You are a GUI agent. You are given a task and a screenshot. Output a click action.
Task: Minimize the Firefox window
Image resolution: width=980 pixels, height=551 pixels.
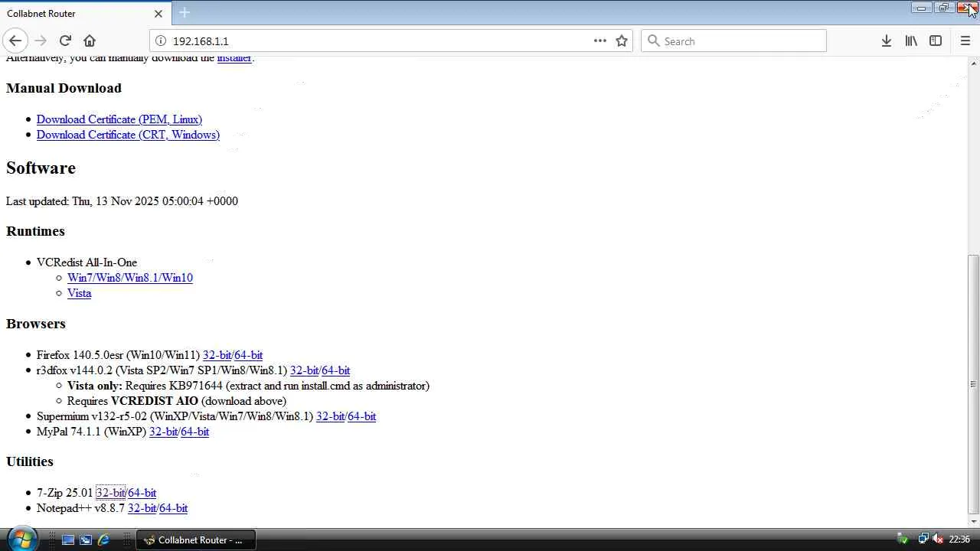(x=921, y=8)
